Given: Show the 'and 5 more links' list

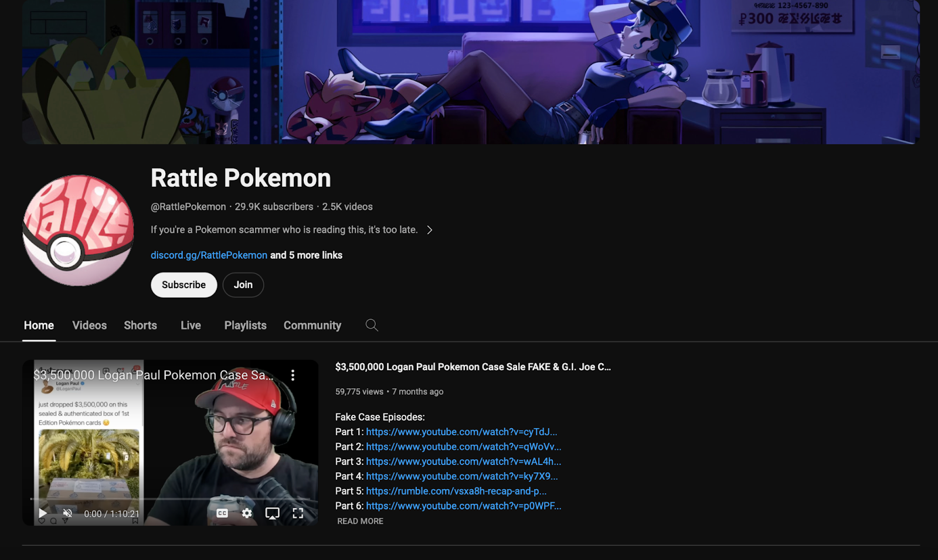Looking at the screenshot, I should coord(306,255).
